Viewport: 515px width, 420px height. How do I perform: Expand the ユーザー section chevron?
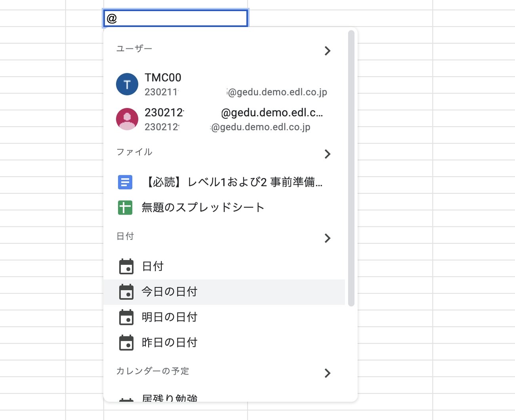327,51
